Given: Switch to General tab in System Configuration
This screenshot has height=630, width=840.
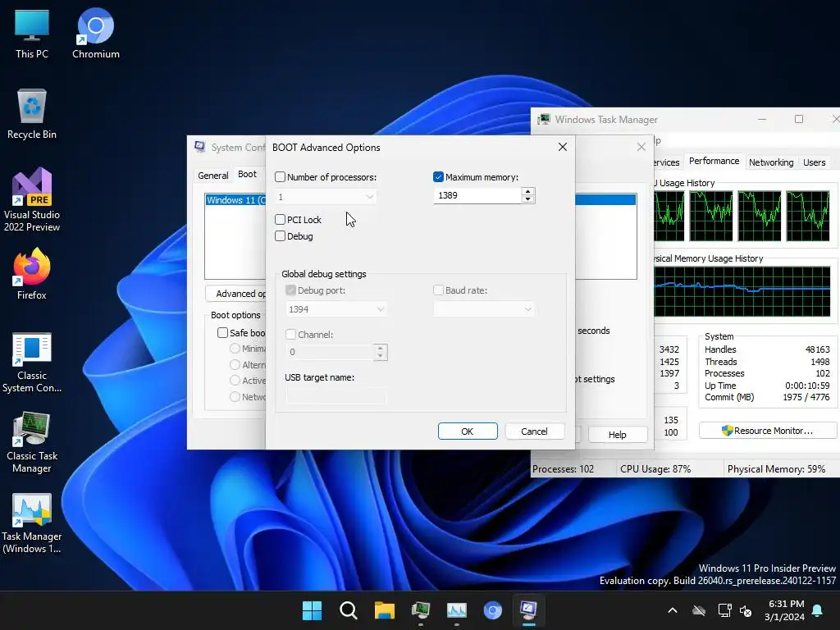Looking at the screenshot, I should (x=212, y=176).
